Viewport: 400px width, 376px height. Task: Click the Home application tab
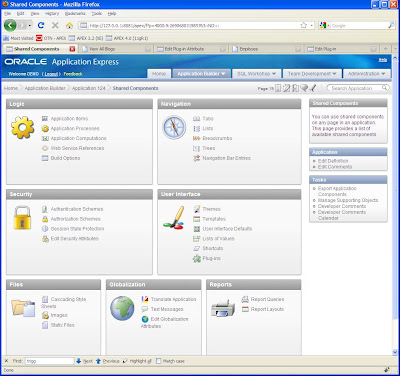pos(159,74)
